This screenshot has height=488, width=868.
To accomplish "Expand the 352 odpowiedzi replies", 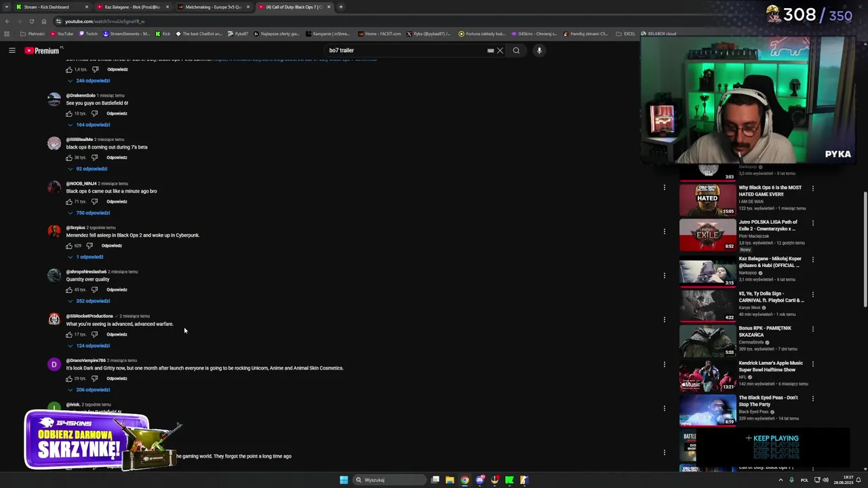I will (89, 301).
